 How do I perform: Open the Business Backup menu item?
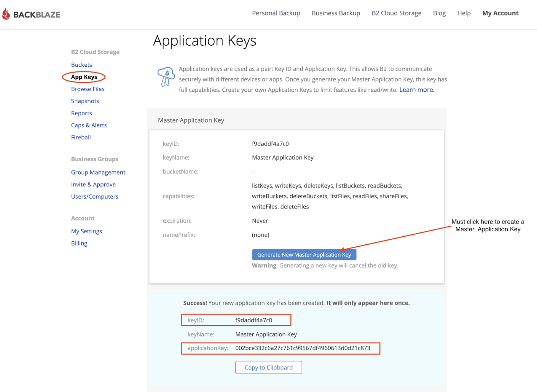[336, 13]
